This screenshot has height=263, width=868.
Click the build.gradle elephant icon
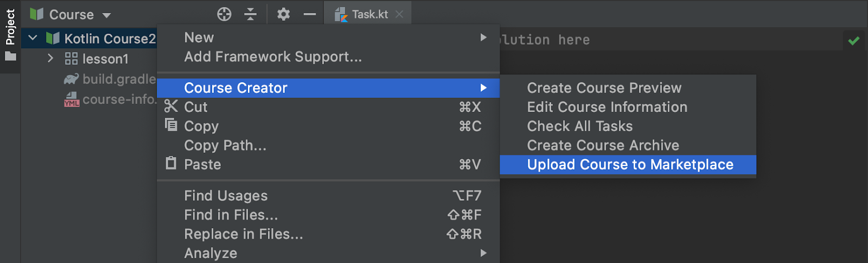pos(71,79)
